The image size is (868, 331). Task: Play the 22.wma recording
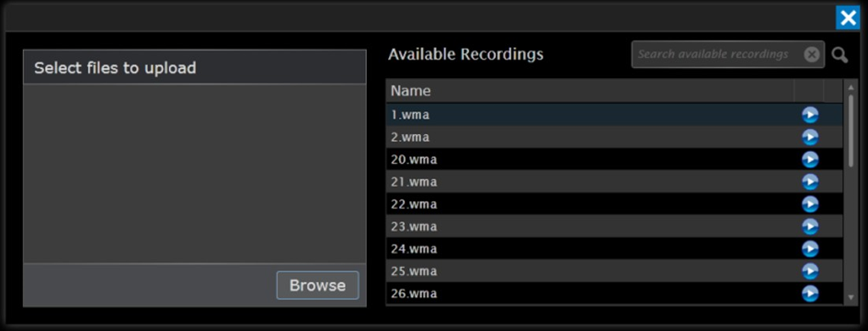tap(810, 205)
